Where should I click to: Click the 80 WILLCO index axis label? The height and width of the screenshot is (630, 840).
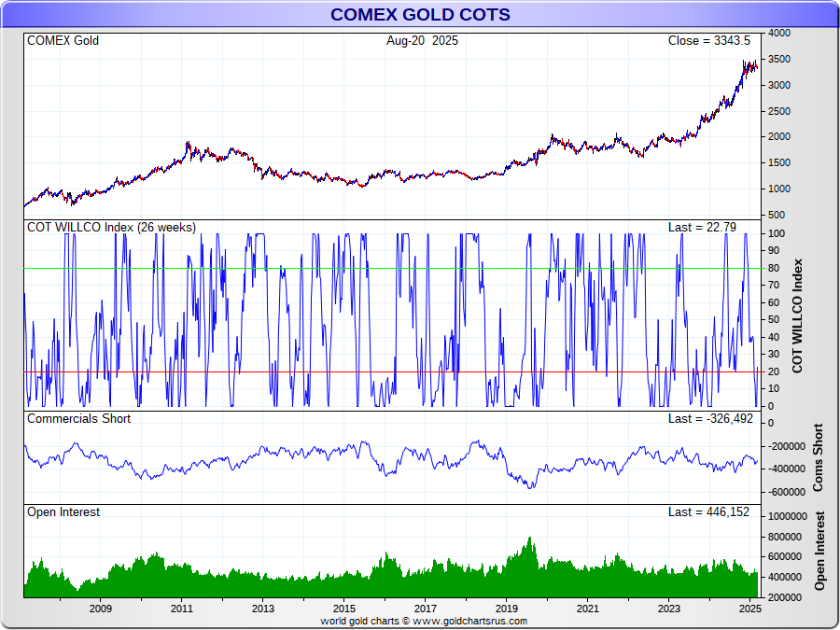(x=774, y=269)
